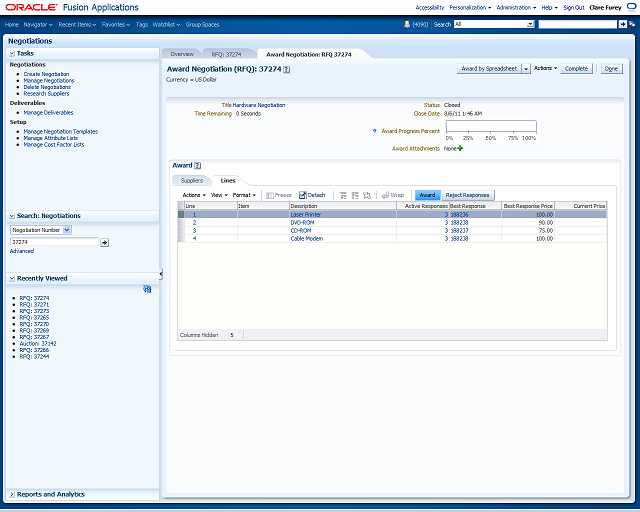
Task: Open Manage Negotiation Templates link
Action: pyautogui.click(x=60, y=131)
